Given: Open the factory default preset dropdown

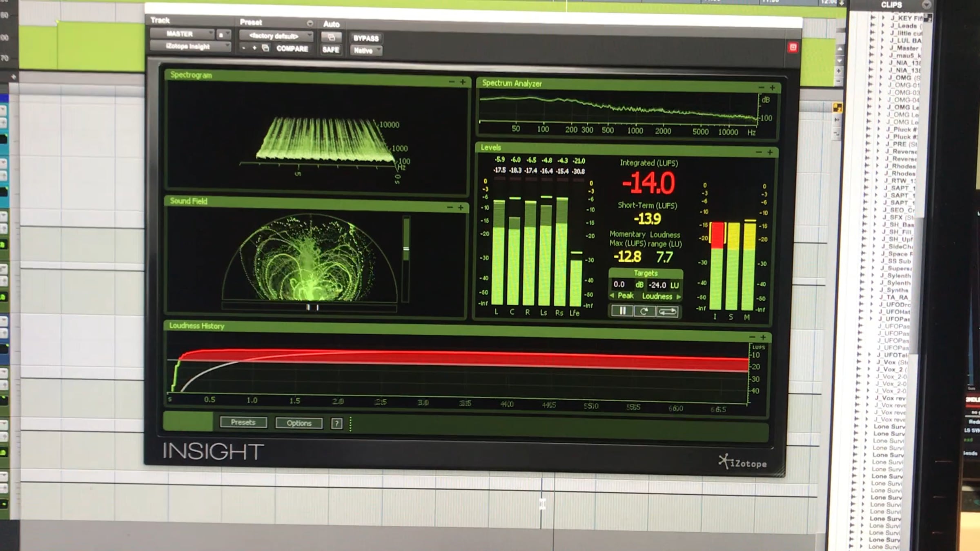Looking at the screenshot, I should [x=276, y=36].
